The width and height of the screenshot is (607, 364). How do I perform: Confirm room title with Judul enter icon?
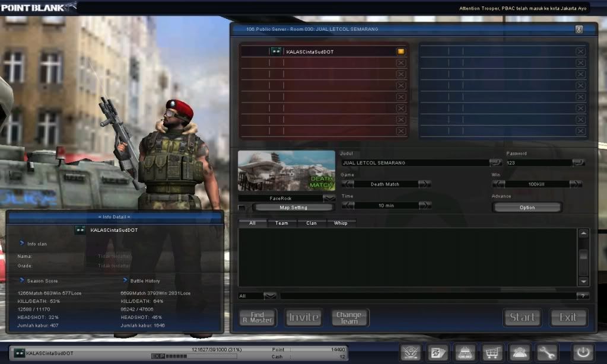point(495,162)
